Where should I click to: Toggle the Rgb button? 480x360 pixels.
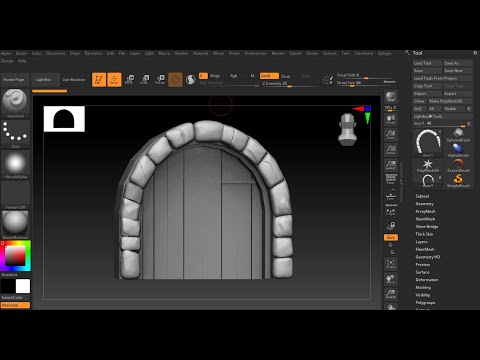(x=233, y=76)
